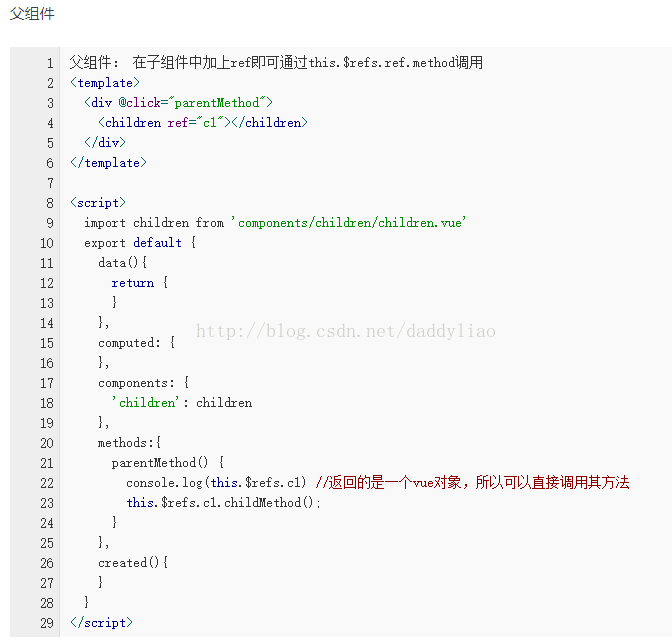This screenshot has width=672, height=640.
Task: Click the import children from line
Action: (x=275, y=222)
